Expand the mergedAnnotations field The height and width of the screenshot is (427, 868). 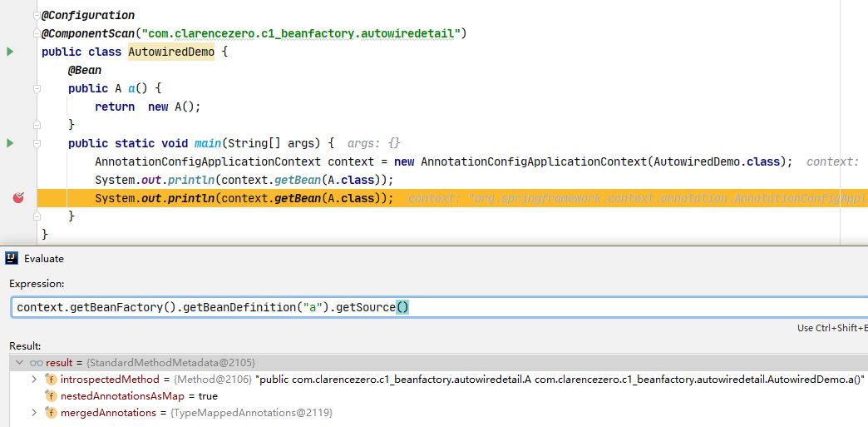pyautogui.click(x=34, y=413)
